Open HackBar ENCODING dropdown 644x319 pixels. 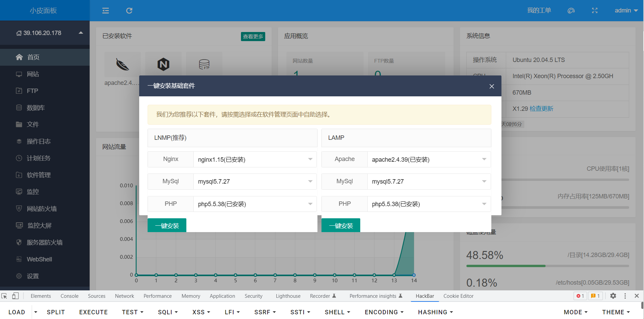click(x=384, y=312)
